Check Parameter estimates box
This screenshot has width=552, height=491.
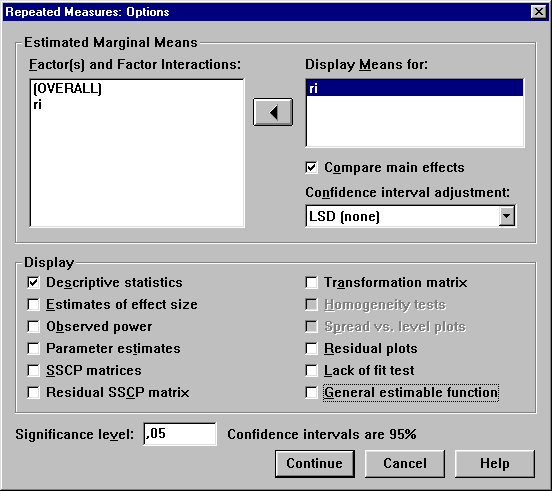33,348
